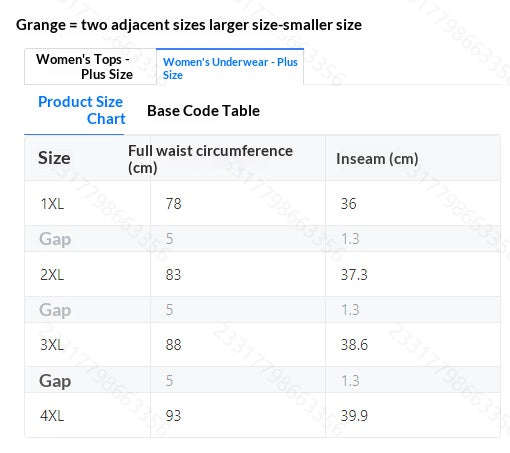Screen dimensions: 510x453
Task: Select the 1XL size row label
Action: tap(52, 203)
